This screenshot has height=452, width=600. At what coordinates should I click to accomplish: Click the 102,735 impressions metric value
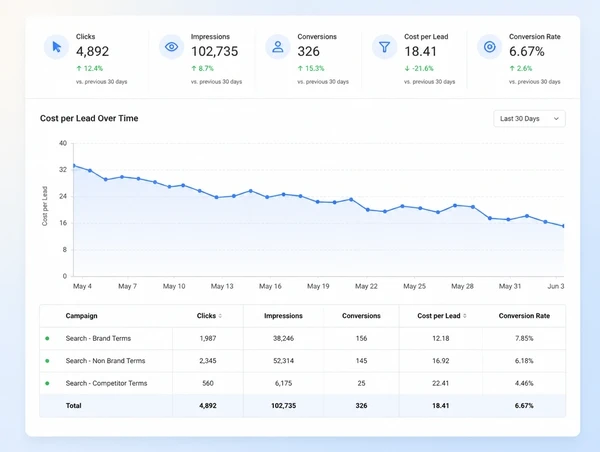(x=214, y=51)
